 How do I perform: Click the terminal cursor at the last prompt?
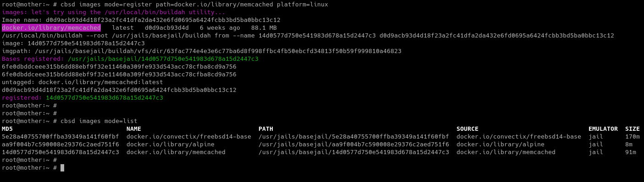click(62, 168)
